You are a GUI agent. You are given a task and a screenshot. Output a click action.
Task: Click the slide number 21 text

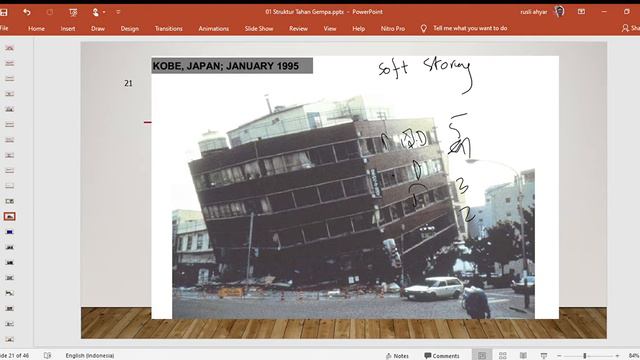[x=128, y=83]
